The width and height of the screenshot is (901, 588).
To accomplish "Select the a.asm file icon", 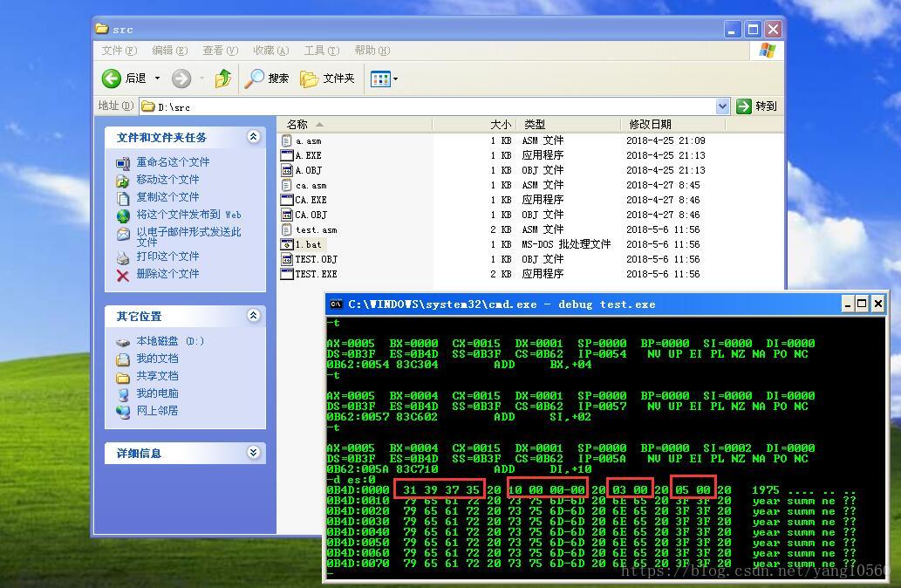I will point(287,140).
